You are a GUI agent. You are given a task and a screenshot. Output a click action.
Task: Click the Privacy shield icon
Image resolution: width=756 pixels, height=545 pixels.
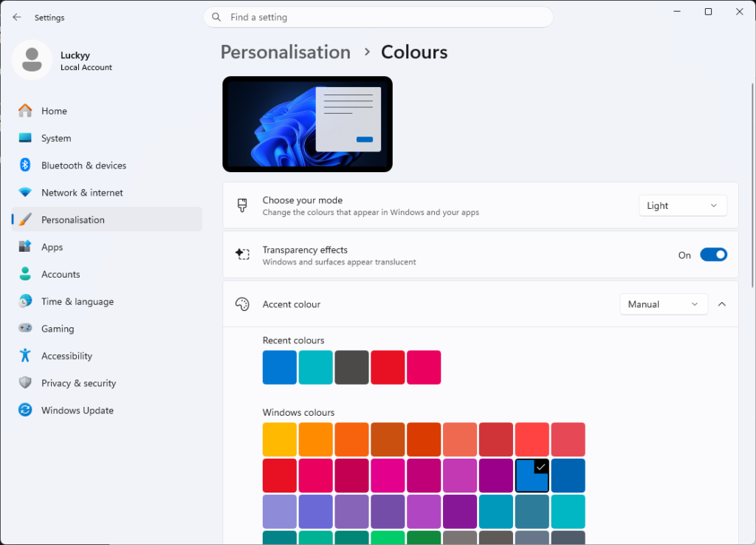[x=25, y=383]
